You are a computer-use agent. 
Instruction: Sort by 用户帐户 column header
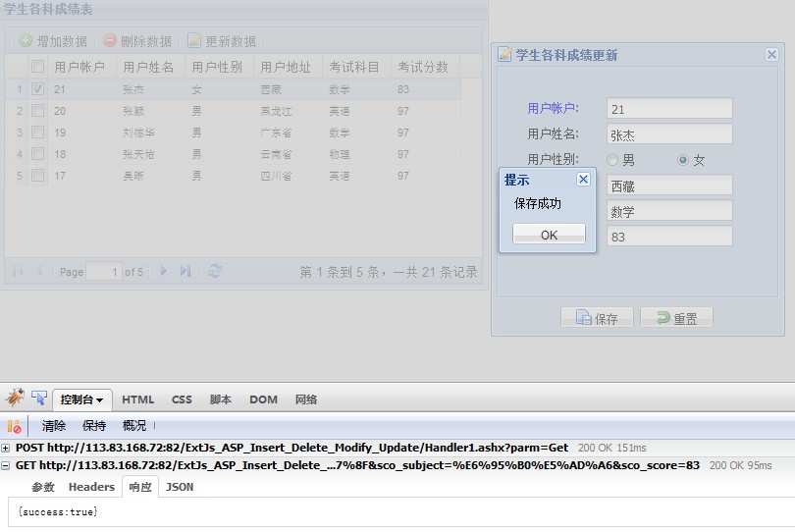coord(82,67)
